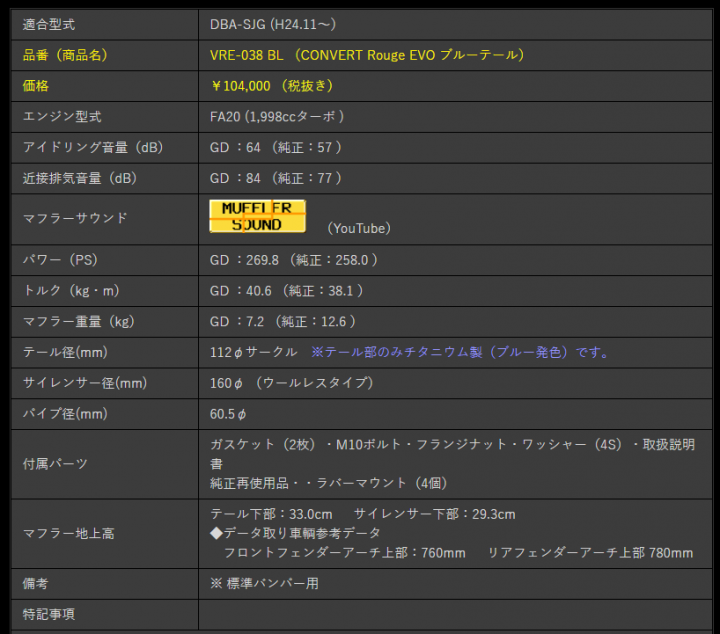Select pipe diameter 60.5φ

[228, 414]
